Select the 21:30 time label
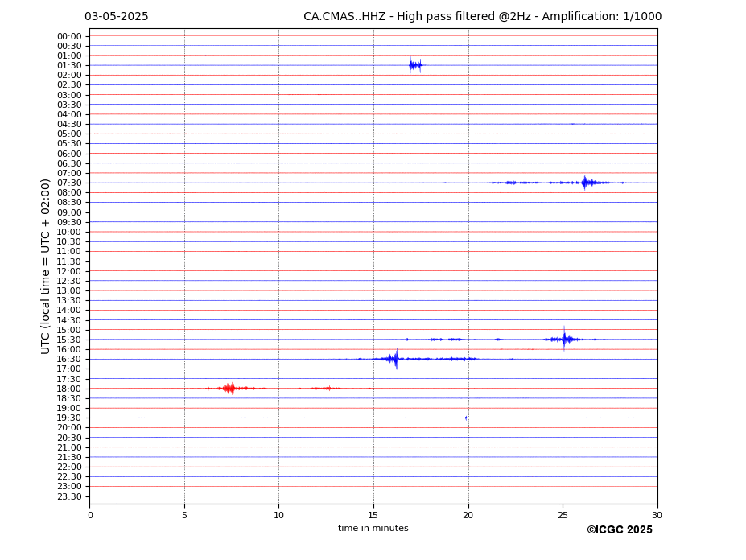This screenshot has height=560, width=746. click(x=69, y=457)
